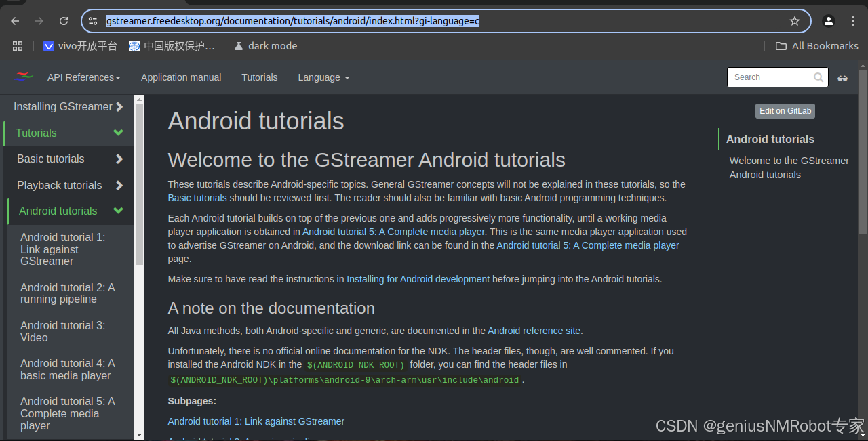Open the vivo开放平台 bookmark

point(80,46)
